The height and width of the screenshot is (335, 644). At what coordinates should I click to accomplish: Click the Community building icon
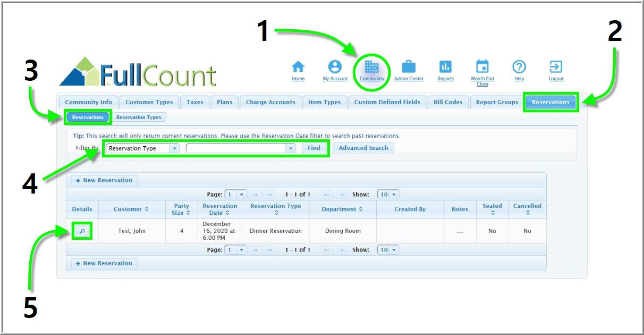coord(372,67)
